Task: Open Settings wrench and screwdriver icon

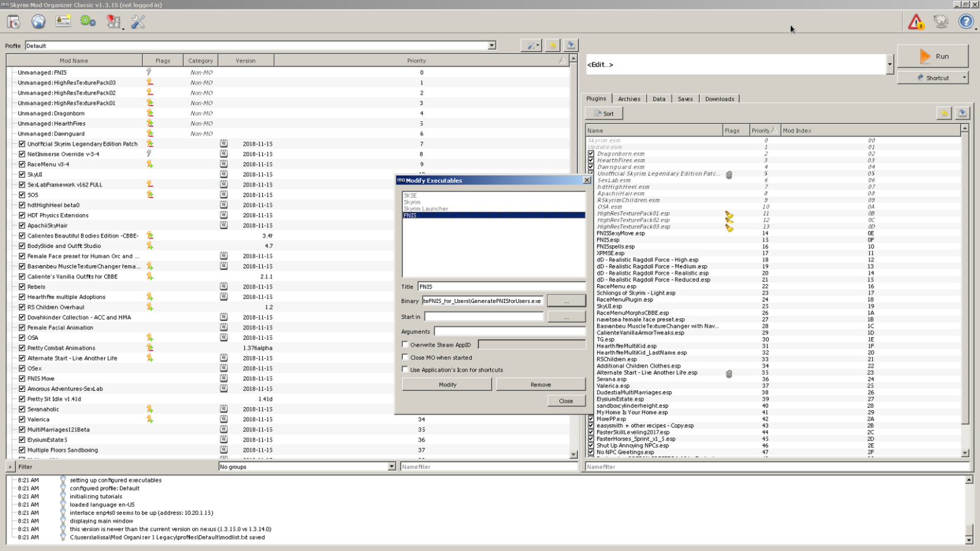Action: (x=138, y=22)
